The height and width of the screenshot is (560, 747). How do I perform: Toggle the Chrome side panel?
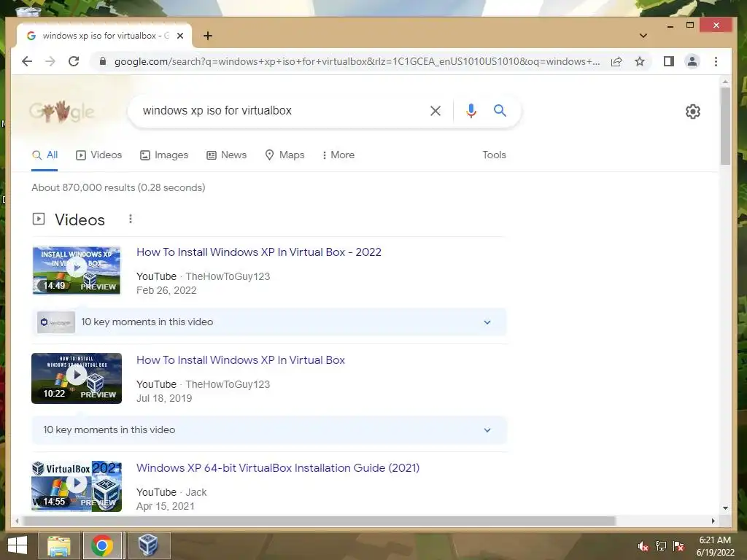(x=669, y=61)
